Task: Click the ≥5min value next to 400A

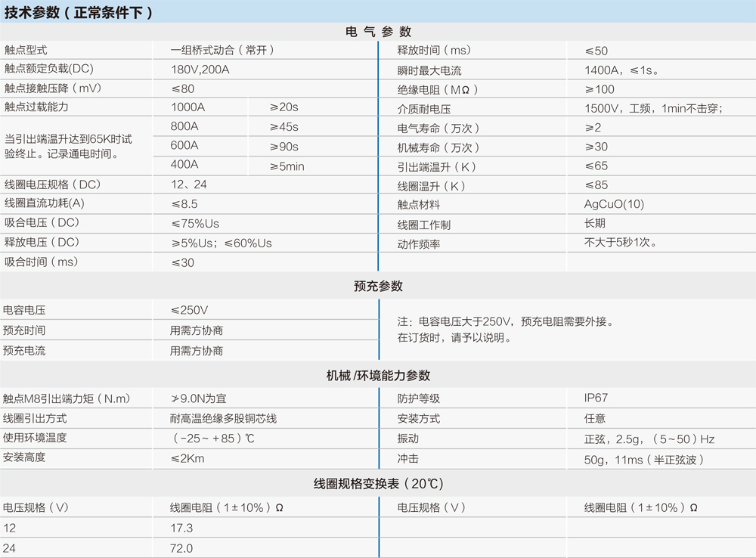Action: (283, 165)
